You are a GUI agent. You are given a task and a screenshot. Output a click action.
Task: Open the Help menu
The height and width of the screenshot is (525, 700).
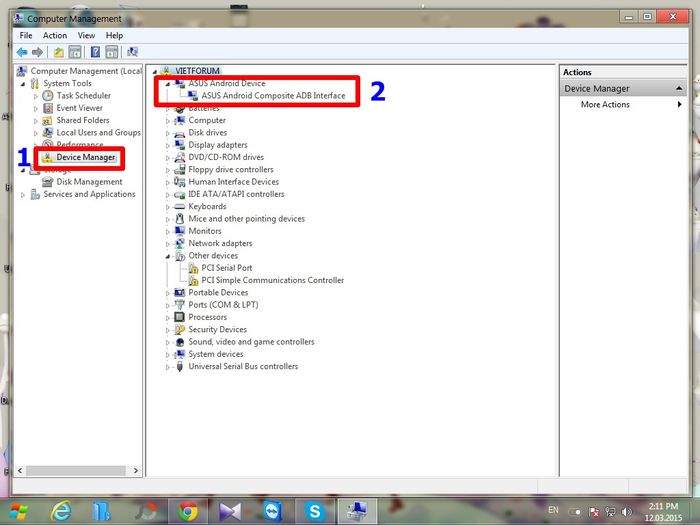coord(114,35)
